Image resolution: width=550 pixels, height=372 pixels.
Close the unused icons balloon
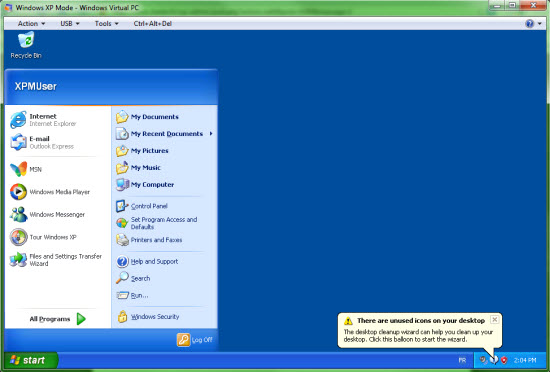coord(494,319)
